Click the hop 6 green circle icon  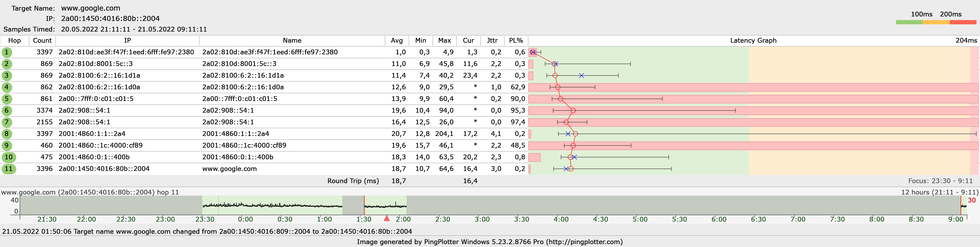(6, 111)
